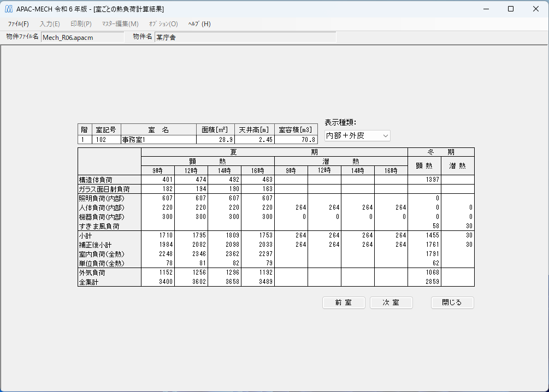This screenshot has height=392, width=549.
Task: Click the room code cell showing 102
Action: [x=105, y=139]
